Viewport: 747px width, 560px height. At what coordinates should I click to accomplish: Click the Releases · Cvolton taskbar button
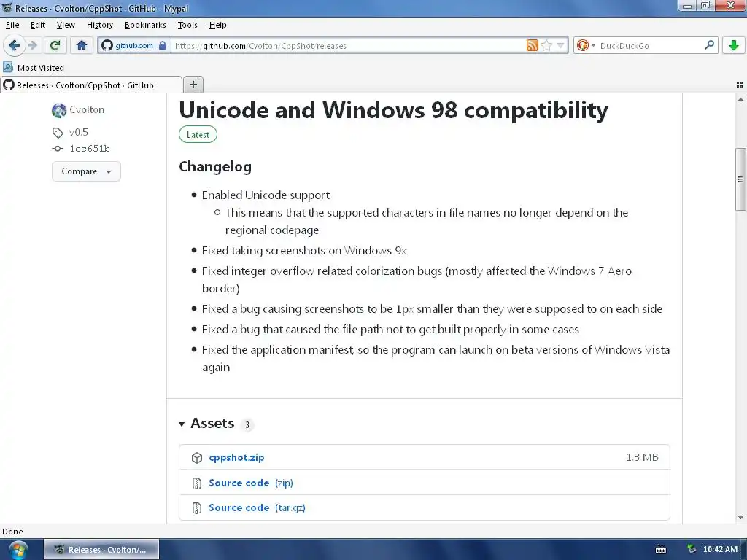[101, 550]
